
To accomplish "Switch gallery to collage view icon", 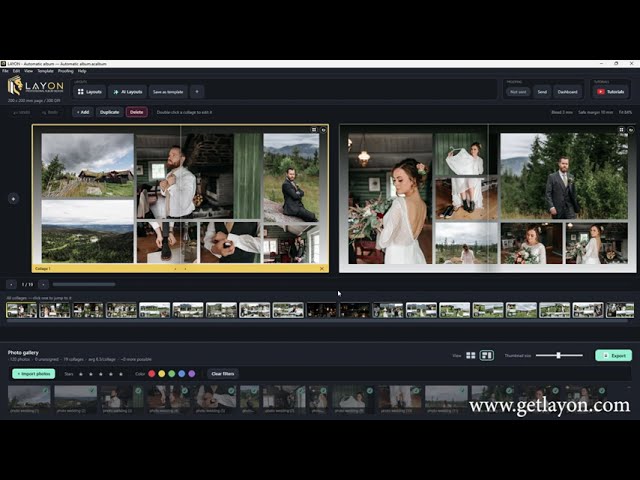I will pos(486,356).
